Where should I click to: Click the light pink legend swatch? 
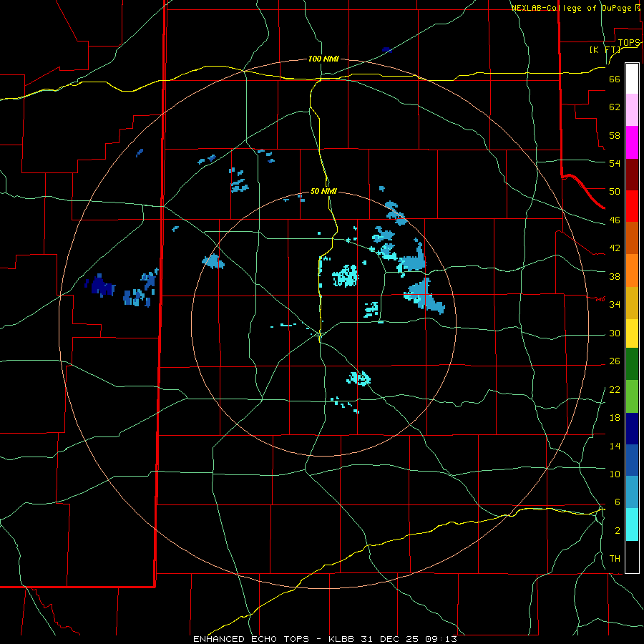pos(632,110)
